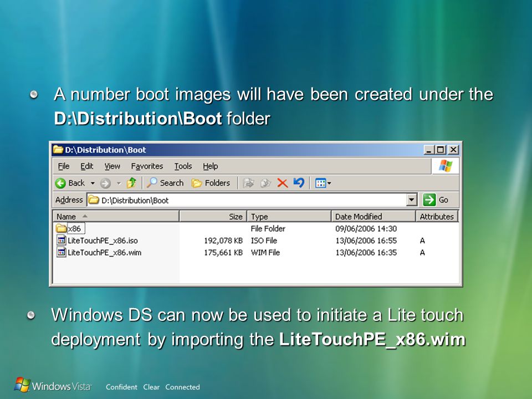
Task: Click the 192,078 KB size value
Action: tap(223, 241)
